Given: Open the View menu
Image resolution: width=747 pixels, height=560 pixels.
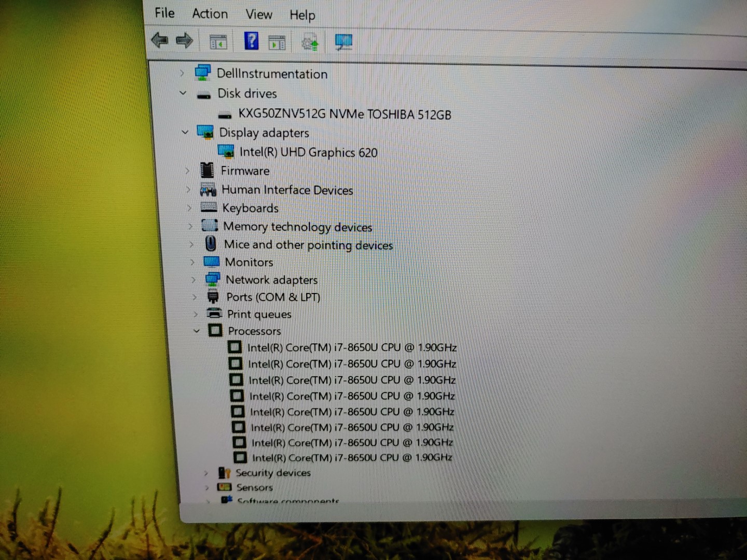Looking at the screenshot, I should point(259,15).
